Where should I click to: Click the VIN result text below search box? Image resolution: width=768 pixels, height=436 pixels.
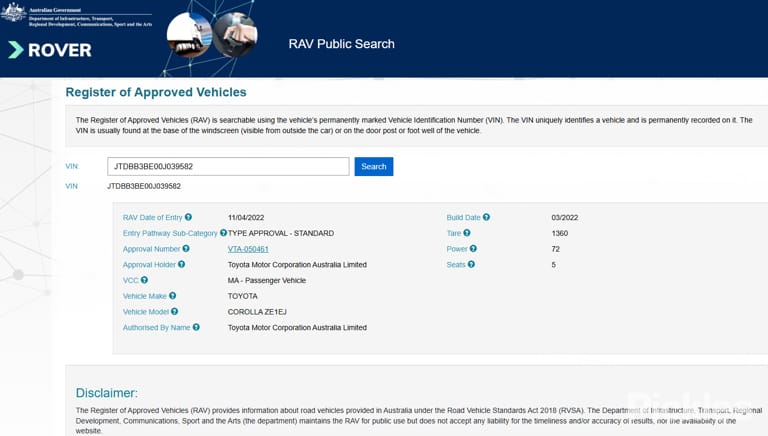click(144, 186)
